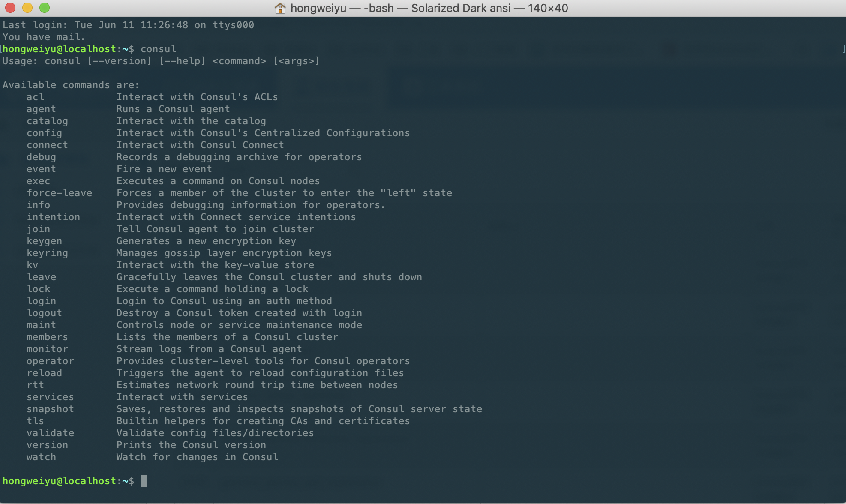The image size is (846, 504).
Task: Click the home folder icon in title bar
Action: click(280, 8)
